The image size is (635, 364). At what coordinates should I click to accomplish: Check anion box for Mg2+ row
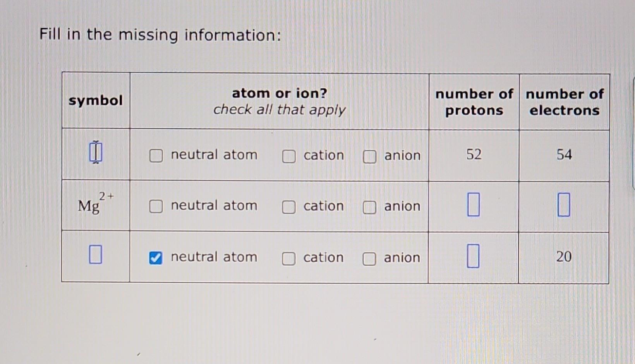369,208
